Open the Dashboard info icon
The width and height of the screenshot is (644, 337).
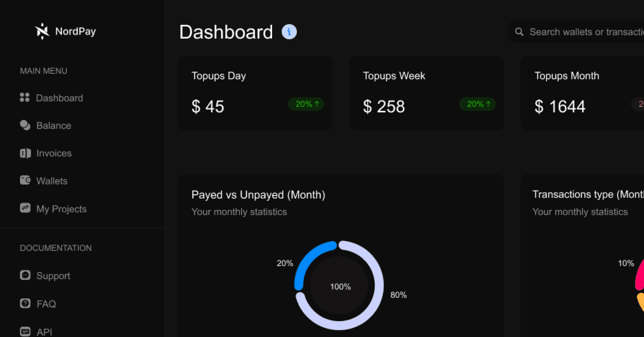(x=289, y=31)
